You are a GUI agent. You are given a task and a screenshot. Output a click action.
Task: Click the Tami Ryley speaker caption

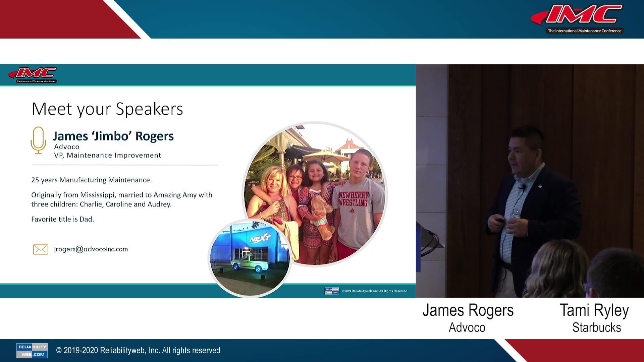pos(594,310)
